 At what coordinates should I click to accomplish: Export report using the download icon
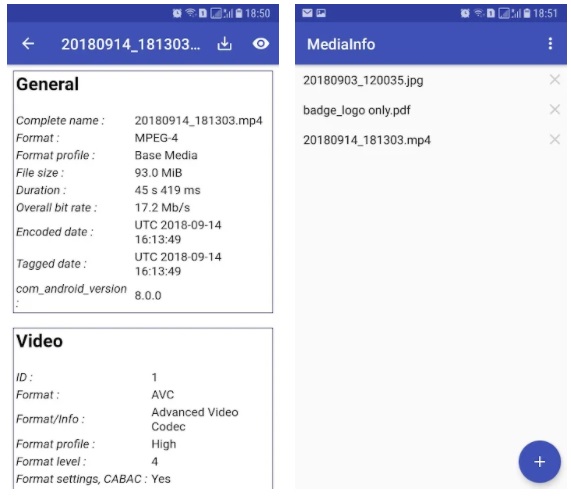[224, 44]
